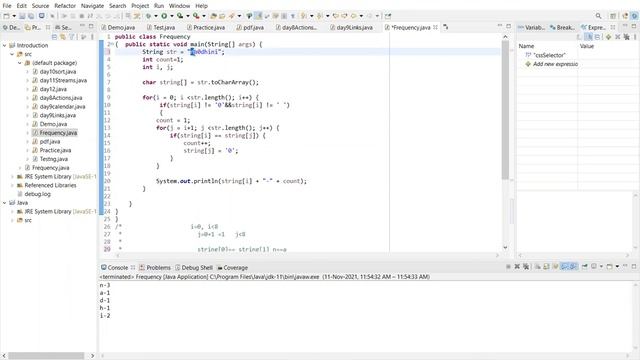Image resolution: width=640 pixels, height=360 pixels.
Task: Click Clear Console icon
Action: click(538, 267)
